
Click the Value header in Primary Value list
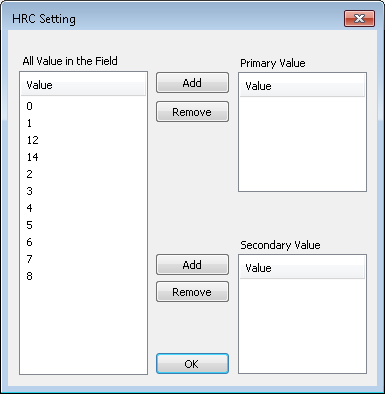tap(302, 86)
